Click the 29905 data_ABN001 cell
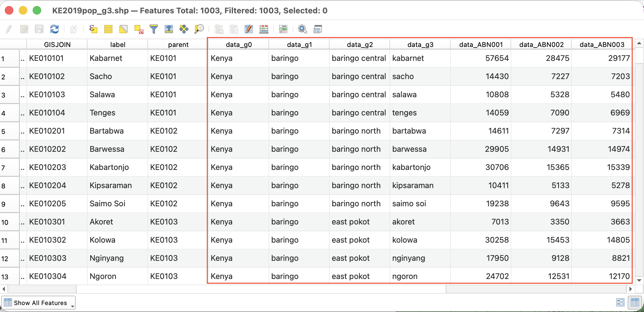This screenshot has height=312, width=644. [481, 149]
